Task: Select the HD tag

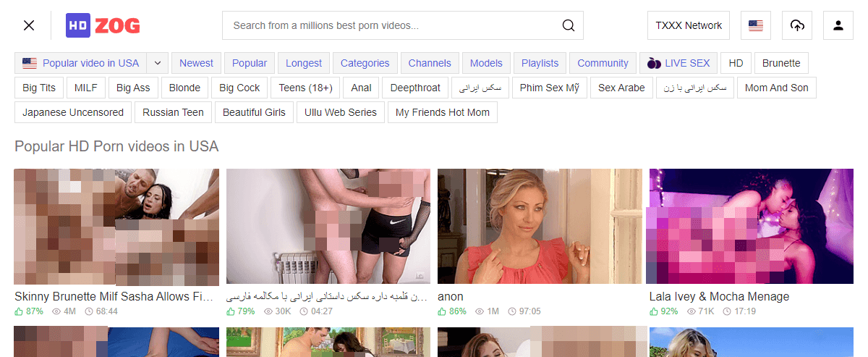Action: [736, 63]
